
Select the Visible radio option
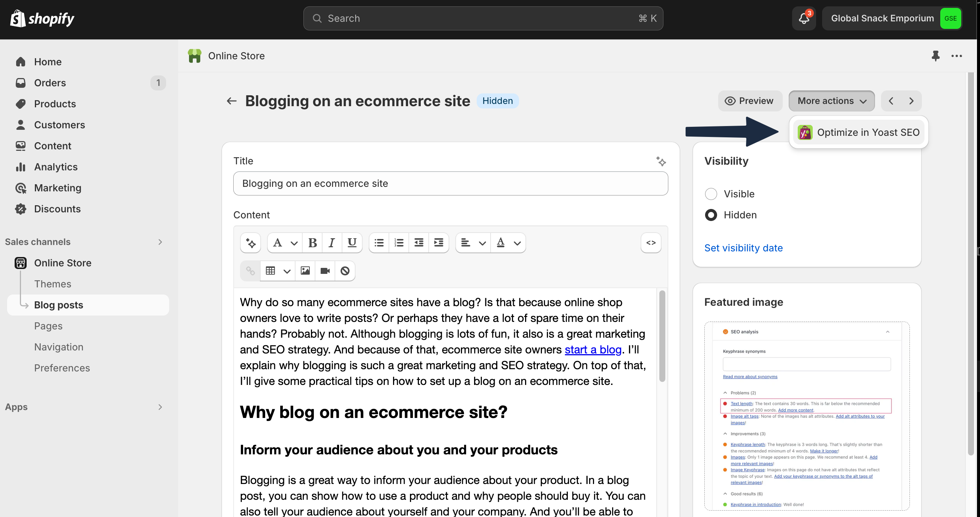(711, 194)
